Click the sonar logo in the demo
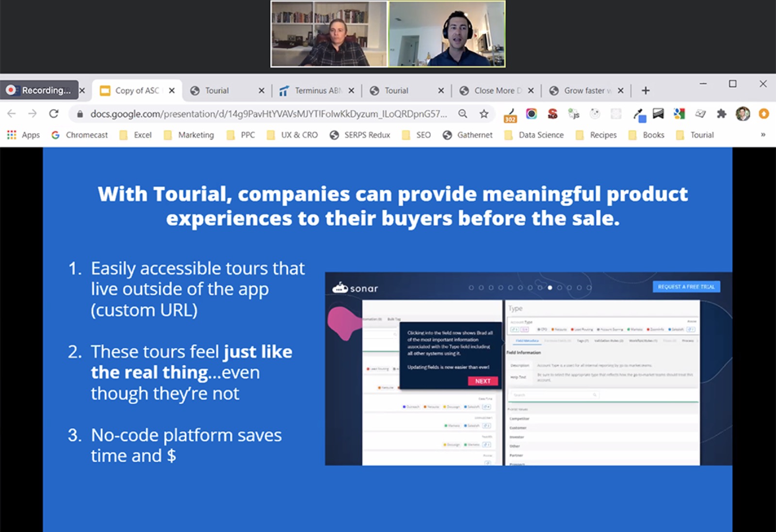The image size is (776, 532). tap(355, 288)
